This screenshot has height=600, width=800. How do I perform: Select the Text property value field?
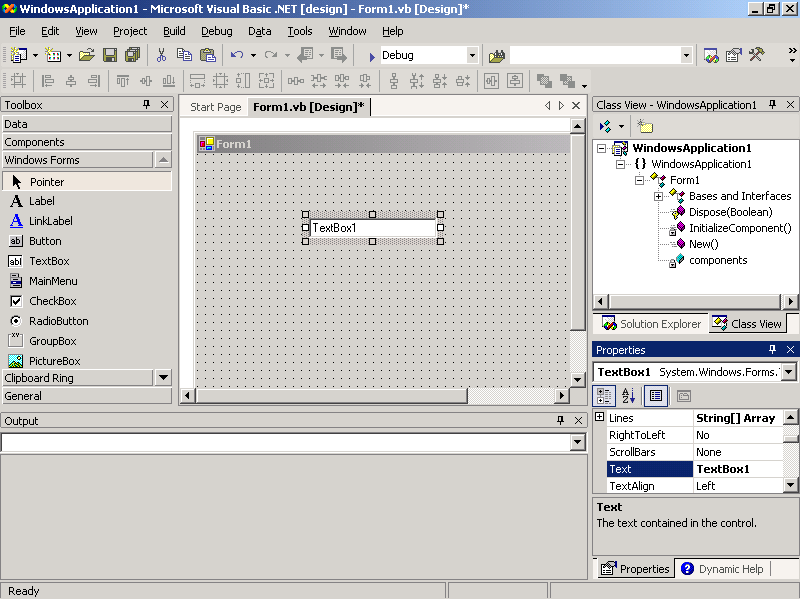coord(738,469)
